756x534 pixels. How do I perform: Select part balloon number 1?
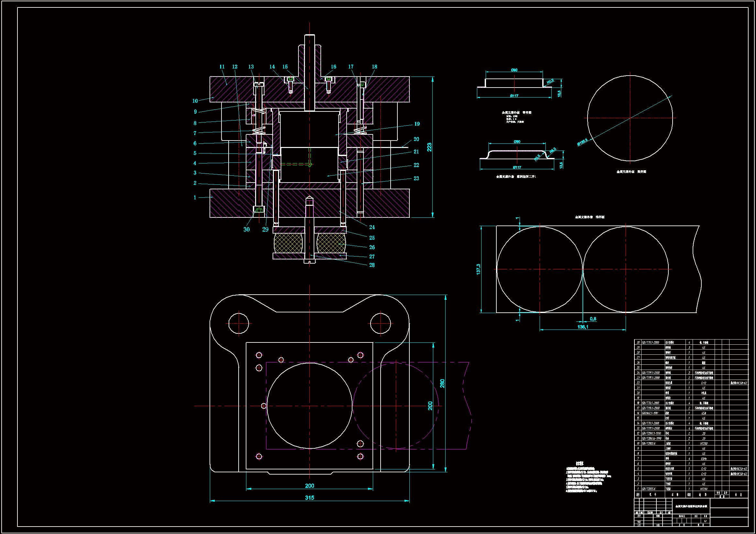(x=195, y=198)
